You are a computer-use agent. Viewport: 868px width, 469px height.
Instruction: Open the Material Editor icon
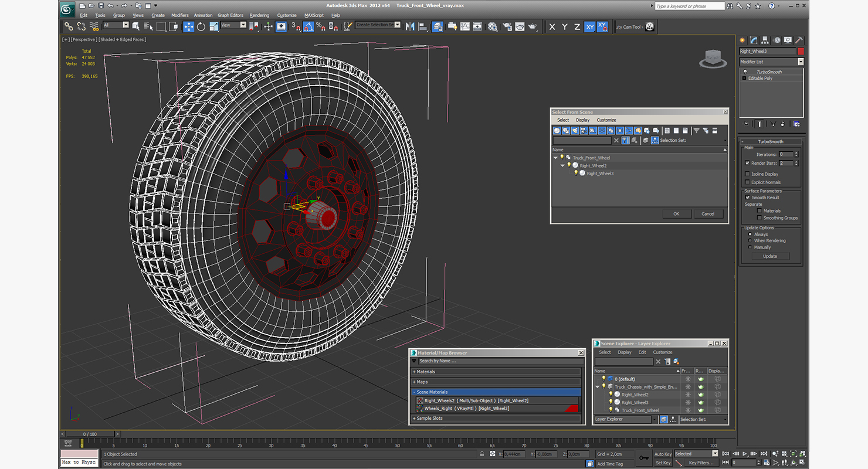(x=492, y=26)
